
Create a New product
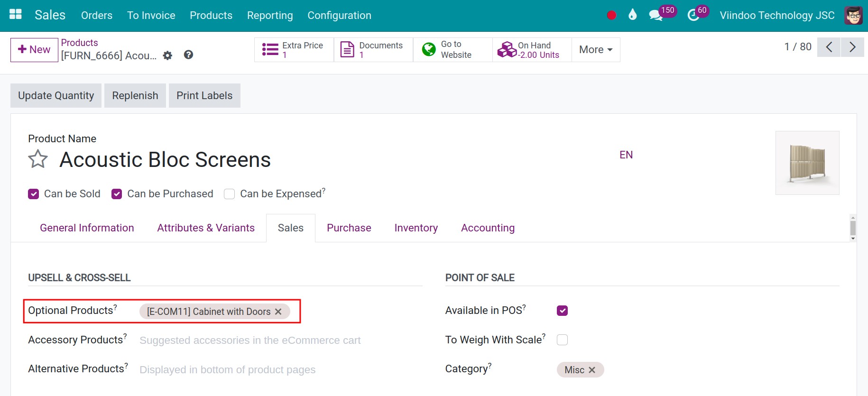point(34,50)
